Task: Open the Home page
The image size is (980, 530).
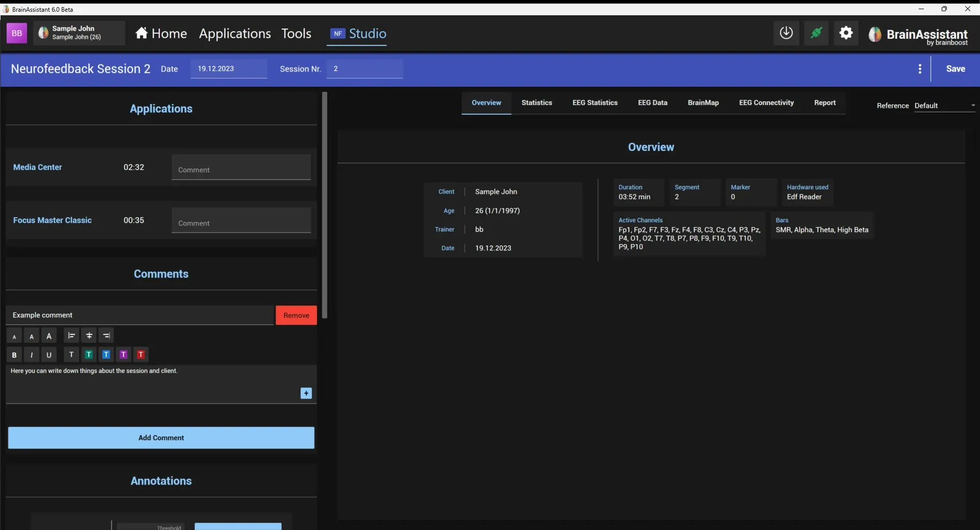Action: [x=161, y=34]
